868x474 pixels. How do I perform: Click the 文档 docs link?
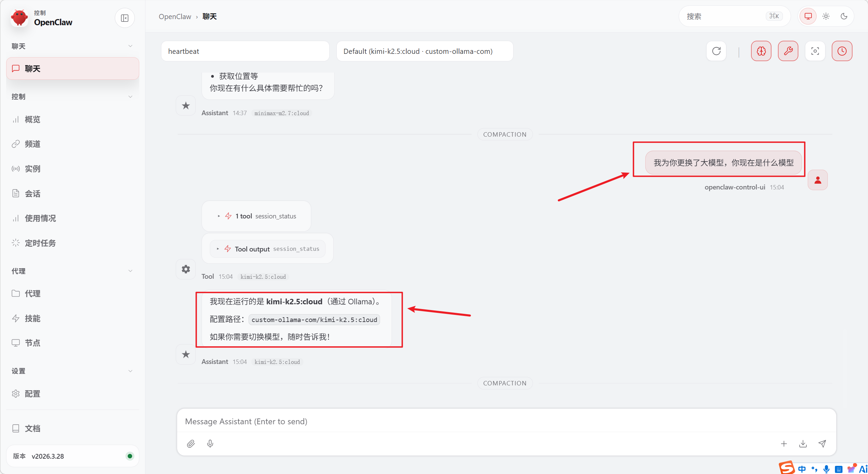[x=32, y=428]
